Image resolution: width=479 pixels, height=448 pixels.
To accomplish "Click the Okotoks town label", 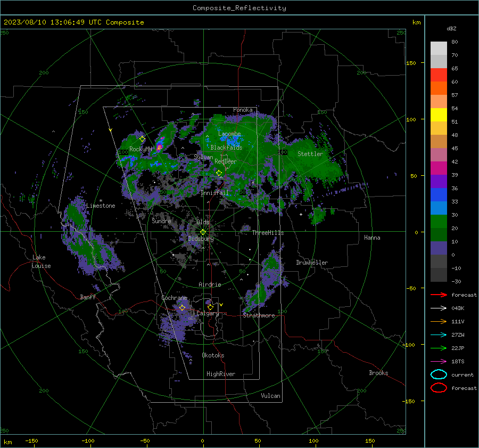I will (213, 355).
